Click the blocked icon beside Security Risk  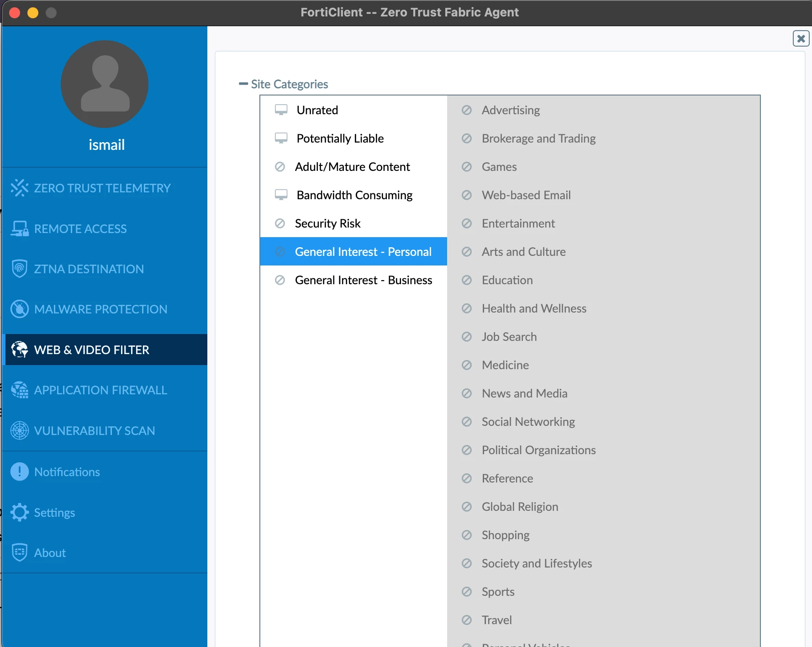pyautogui.click(x=280, y=223)
